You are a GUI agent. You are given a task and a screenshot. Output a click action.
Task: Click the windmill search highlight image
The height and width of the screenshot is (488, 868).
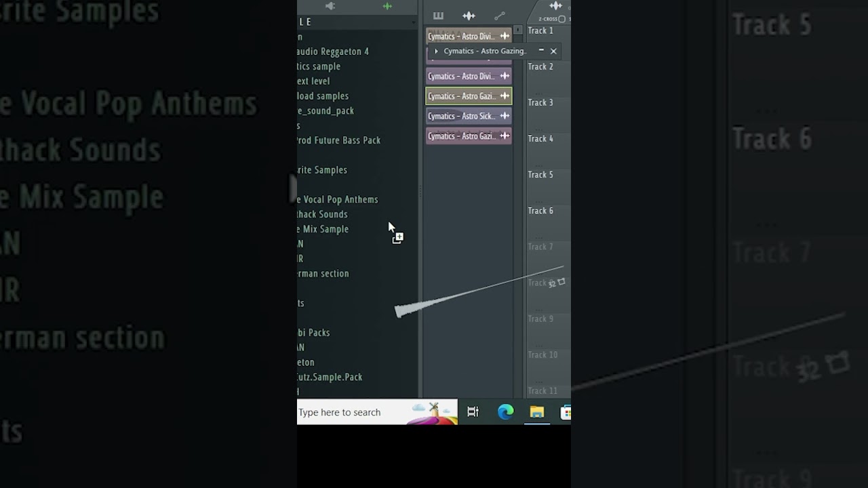click(x=432, y=412)
